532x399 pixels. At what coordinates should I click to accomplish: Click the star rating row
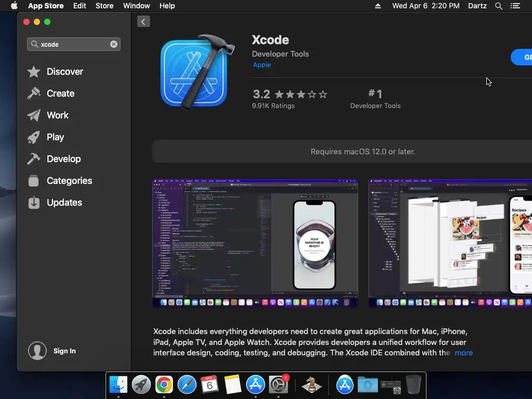coord(301,95)
